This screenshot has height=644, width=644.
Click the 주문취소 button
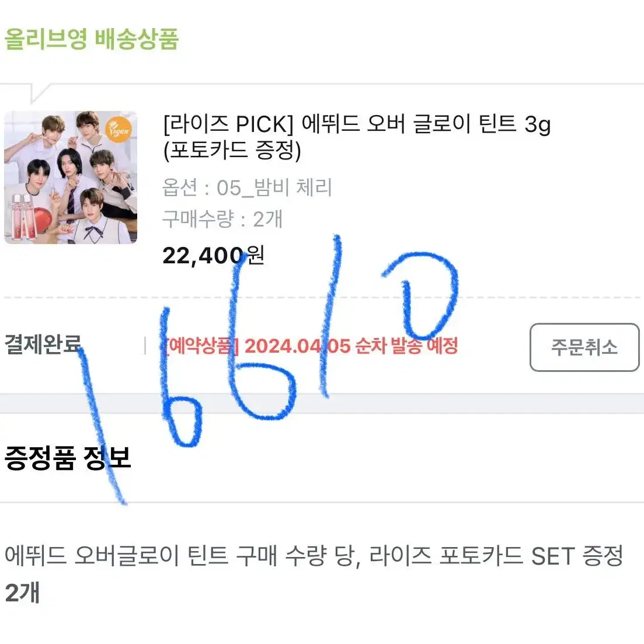[x=584, y=347]
